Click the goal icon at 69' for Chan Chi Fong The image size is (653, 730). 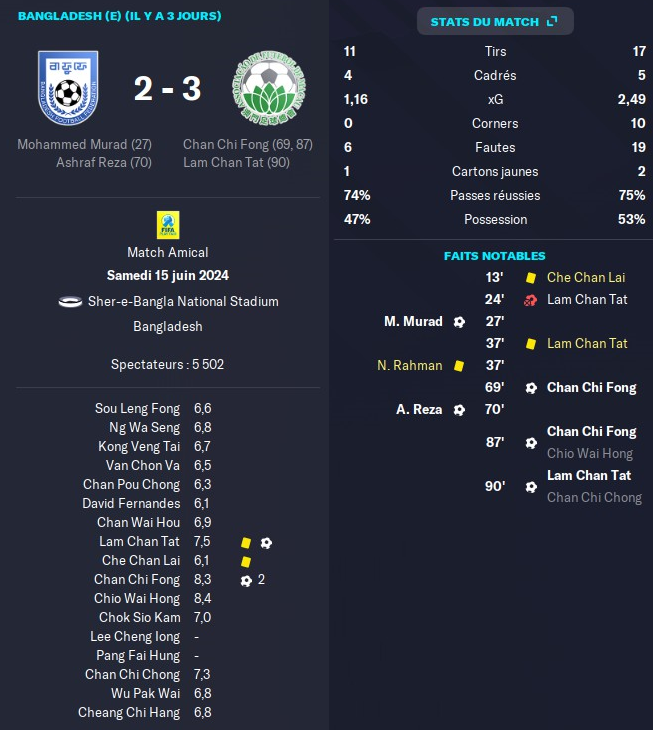coord(530,387)
